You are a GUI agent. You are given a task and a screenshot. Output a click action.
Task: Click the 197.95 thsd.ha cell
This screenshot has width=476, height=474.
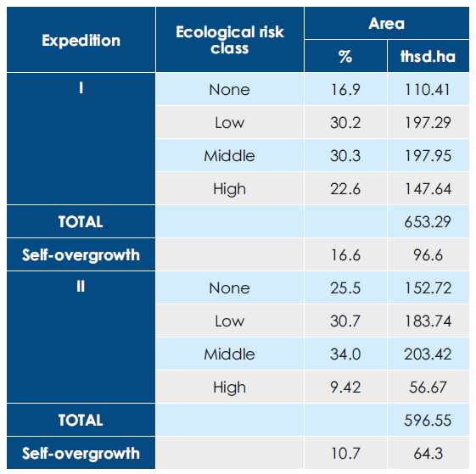[x=428, y=156]
